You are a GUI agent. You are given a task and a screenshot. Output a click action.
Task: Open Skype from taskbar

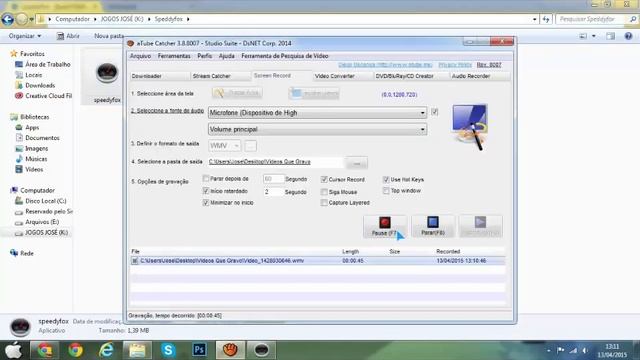pos(168,350)
